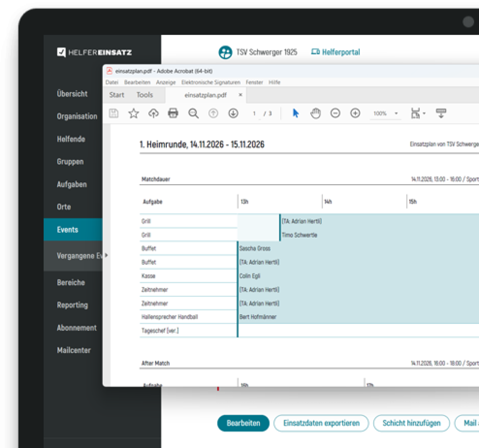Go to next page with down arrow
479x448 pixels.
click(x=233, y=113)
